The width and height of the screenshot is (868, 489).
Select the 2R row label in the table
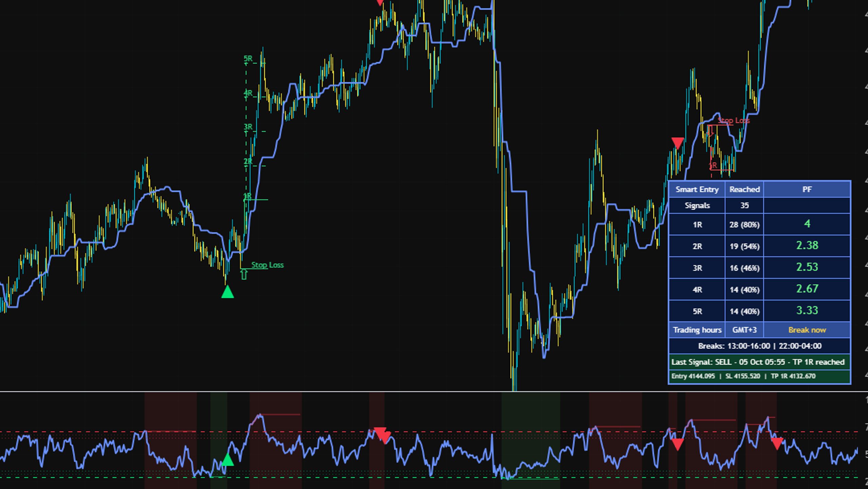pyautogui.click(x=697, y=247)
